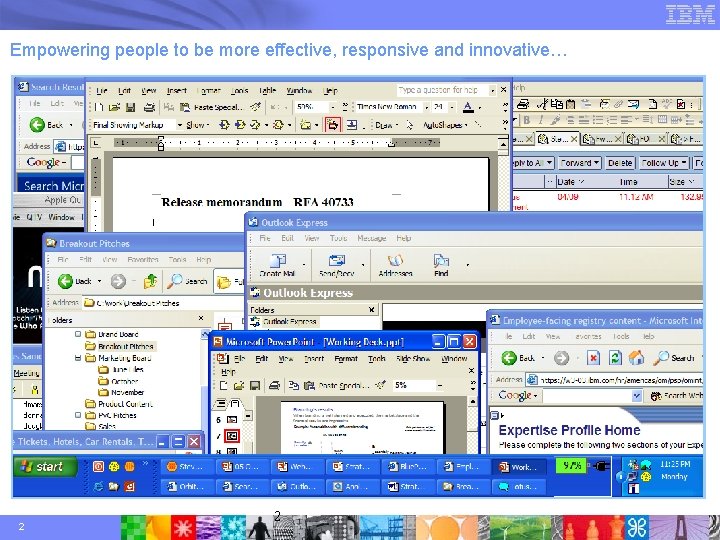Screen dimensions: 720x540
Task: Select the Product Content folder in tree
Action: [x=125, y=404]
